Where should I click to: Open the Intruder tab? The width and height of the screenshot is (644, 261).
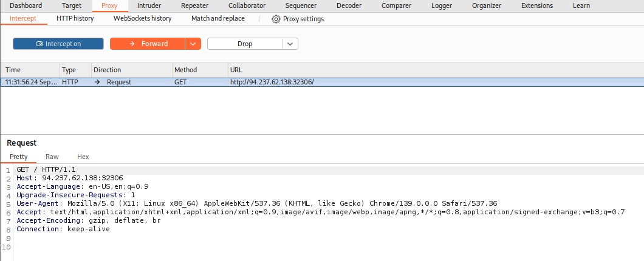click(x=149, y=5)
